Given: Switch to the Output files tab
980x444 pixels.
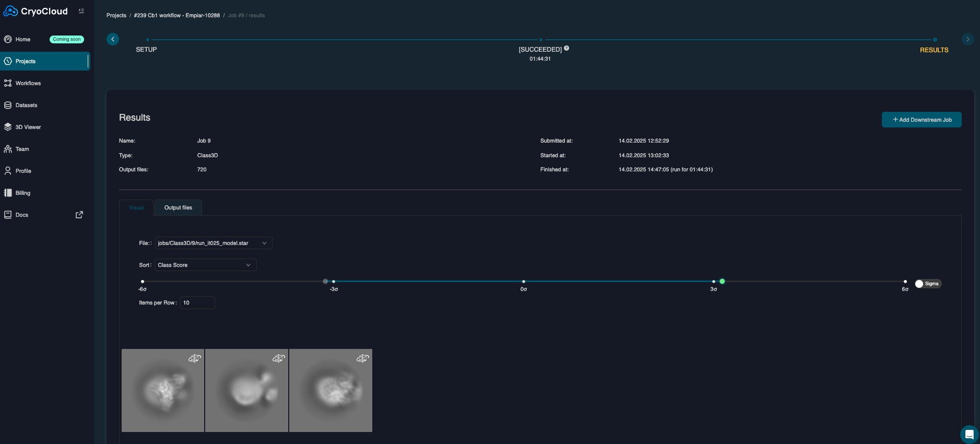Looking at the screenshot, I should 178,207.
